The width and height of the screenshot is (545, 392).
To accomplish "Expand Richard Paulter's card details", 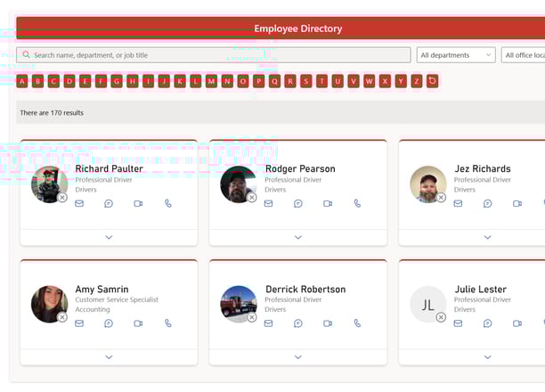I will [109, 237].
